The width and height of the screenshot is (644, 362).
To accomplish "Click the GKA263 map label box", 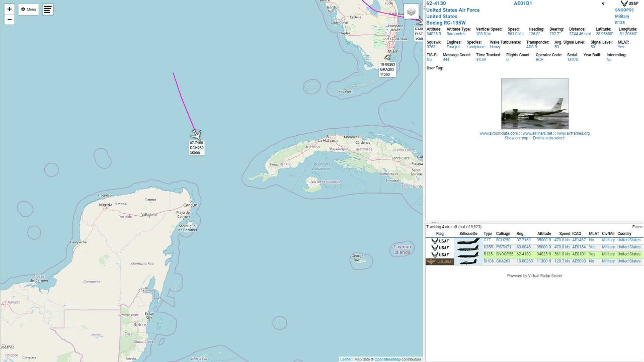I will (387, 69).
